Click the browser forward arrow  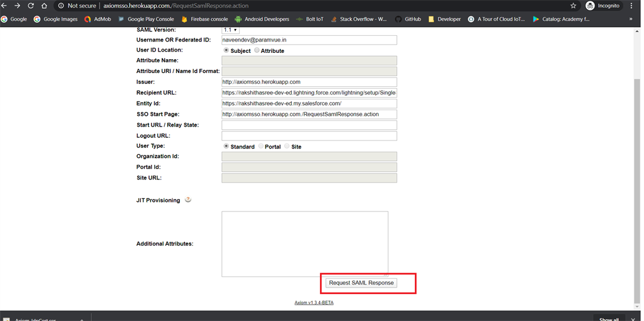(17, 6)
